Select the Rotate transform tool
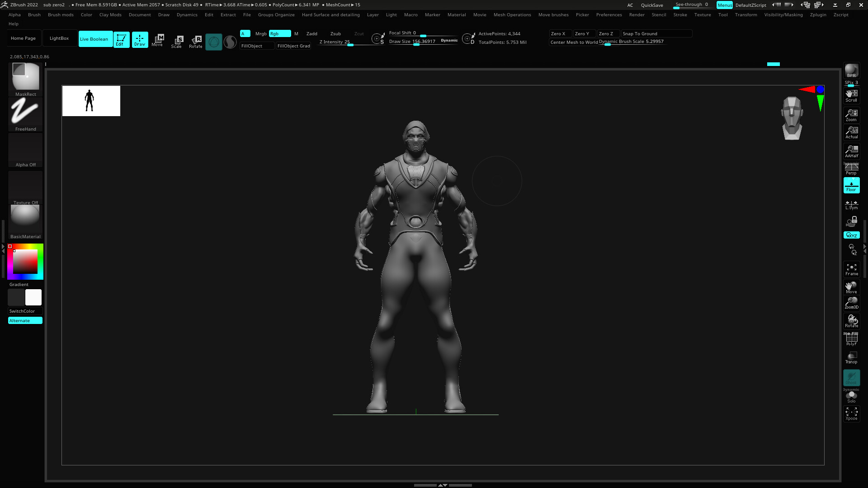868x488 pixels. [x=196, y=41]
